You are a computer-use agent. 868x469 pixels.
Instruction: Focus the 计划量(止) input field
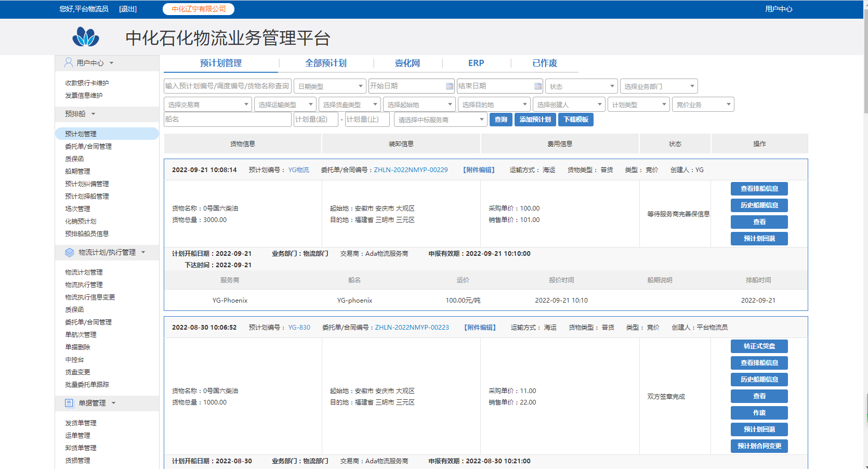click(367, 120)
